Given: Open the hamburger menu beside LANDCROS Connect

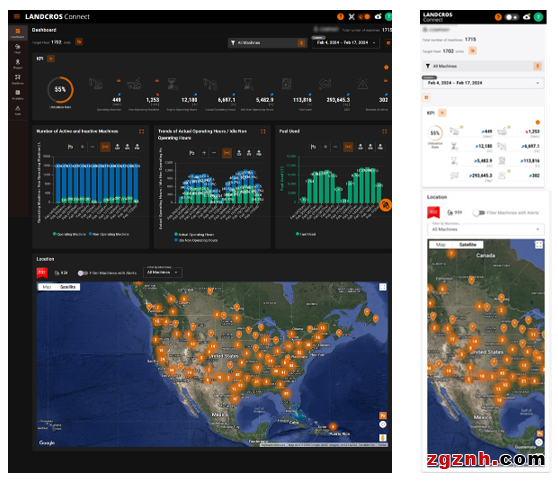Looking at the screenshot, I should 16,16.
